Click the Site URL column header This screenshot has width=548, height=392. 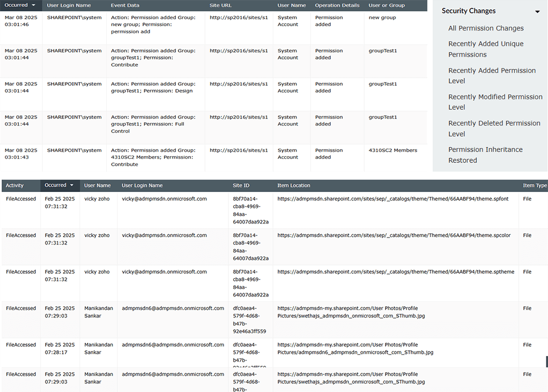coord(220,5)
